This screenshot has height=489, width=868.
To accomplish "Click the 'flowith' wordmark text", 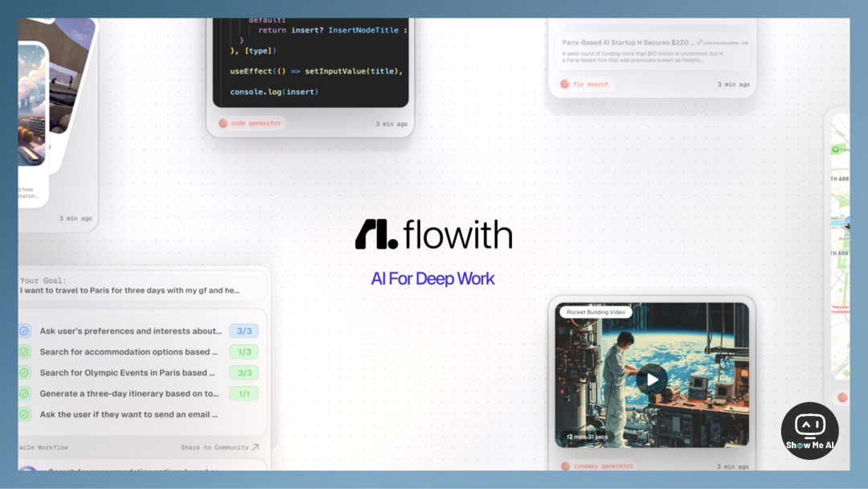I will click(x=458, y=234).
